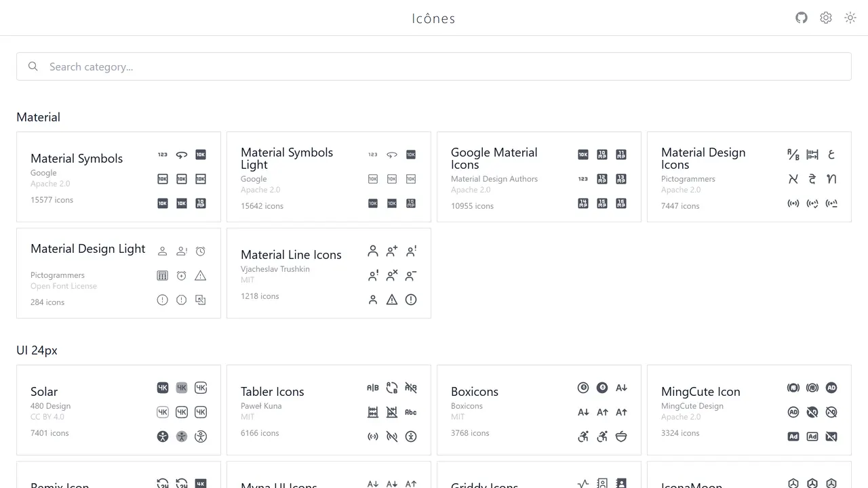868x488 pixels.
Task: Click the warning triangle in Material Line Icons
Action: pyautogui.click(x=392, y=300)
